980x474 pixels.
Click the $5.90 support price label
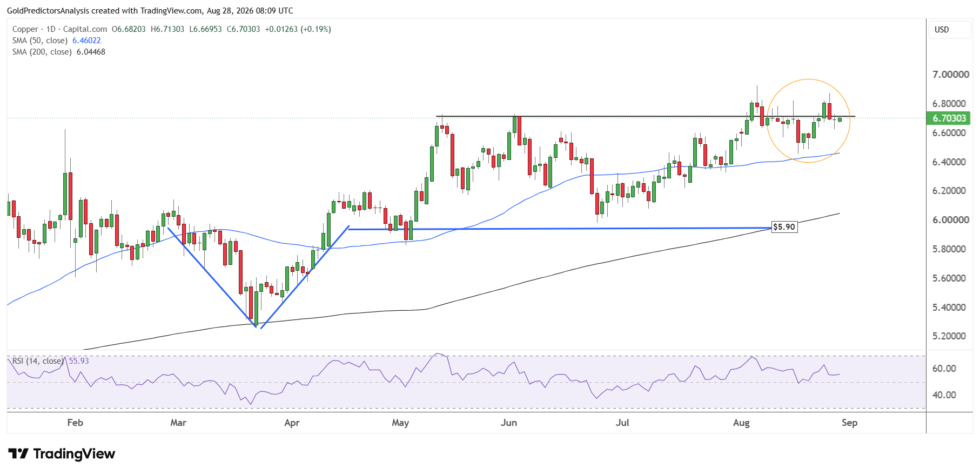tap(784, 227)
